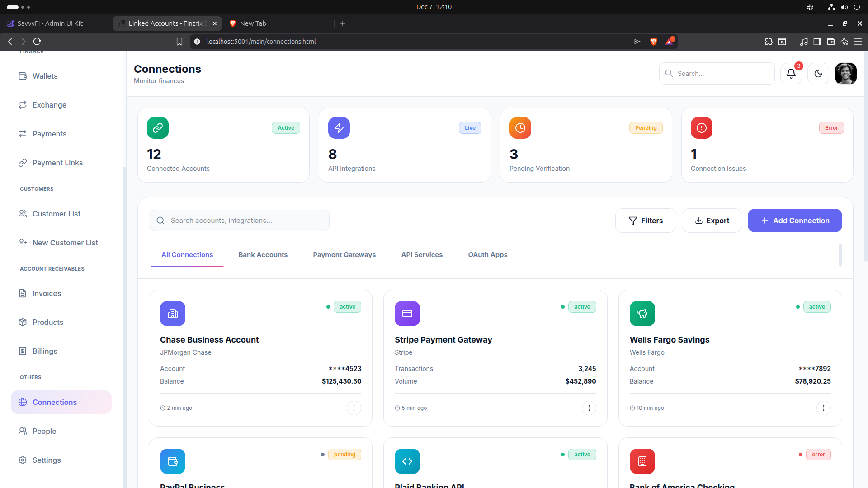Image resolution: width=868 pixels, height=488 pixels.
Task: Open the Filters button
Action: coord(645,221)
